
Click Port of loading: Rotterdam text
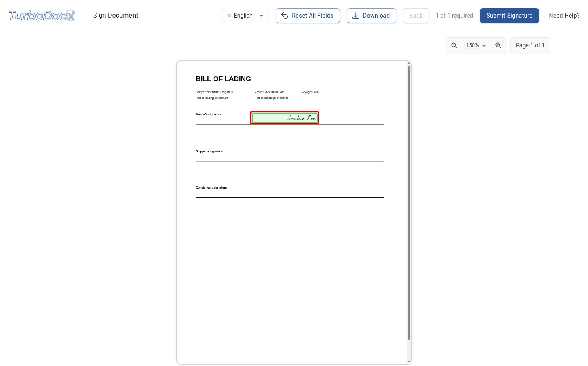coord(212,98)
